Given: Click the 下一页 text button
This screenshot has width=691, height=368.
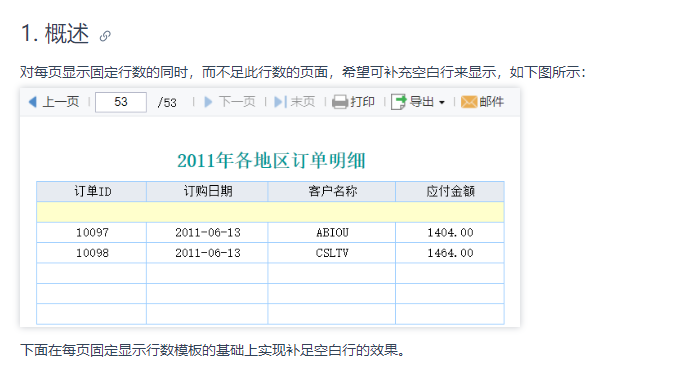Looking at the screenshot, I should (237, 102).
